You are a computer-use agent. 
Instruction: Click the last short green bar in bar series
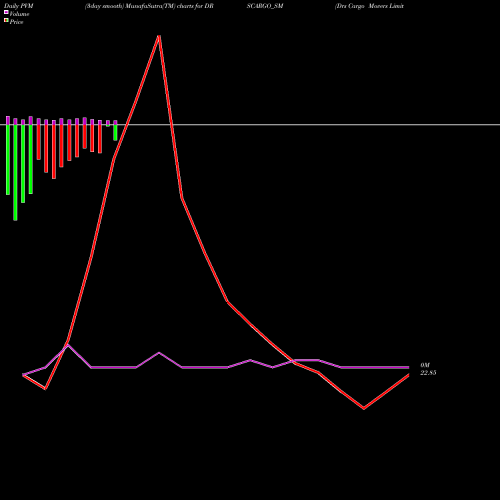pos(115,132)
